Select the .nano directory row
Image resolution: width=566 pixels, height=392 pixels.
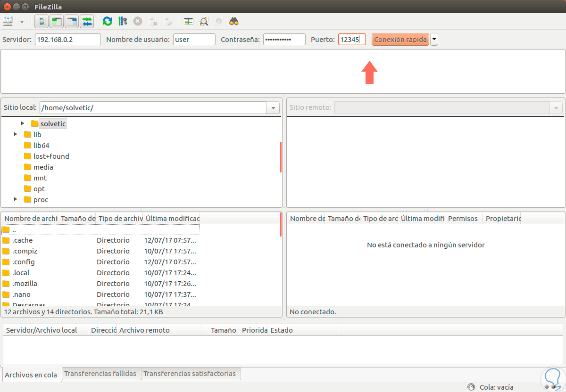(x=100, y=294)
